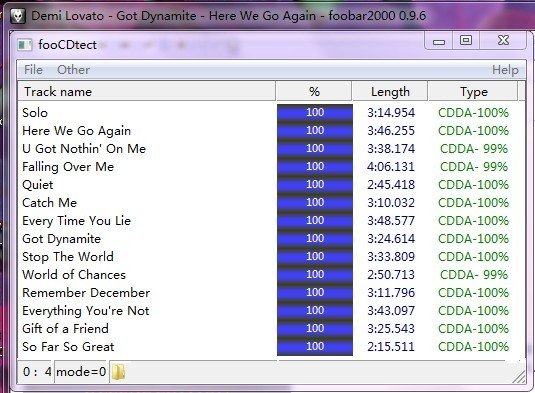The image size is (535, 393).
Task: Select the progress bar for Quiet
Action: click(315, 185)
